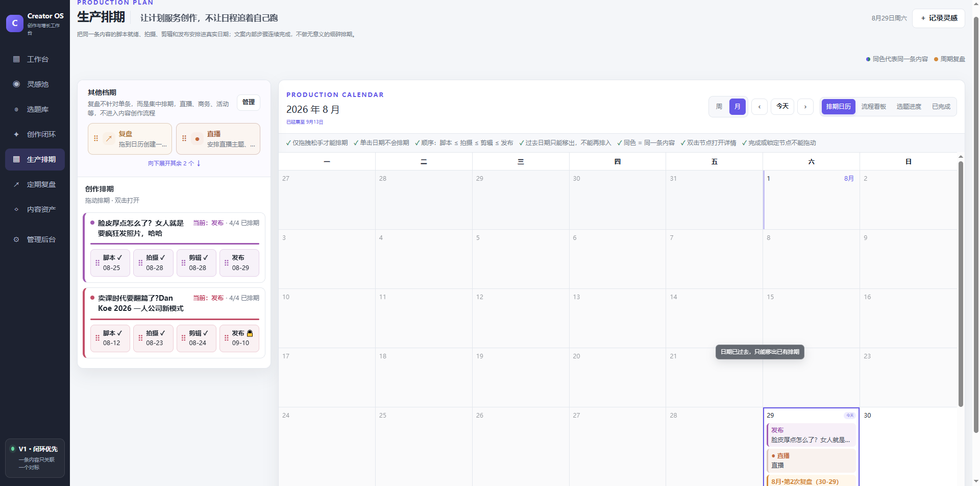Open 内容资产 in the sidebar
The height and width of the screenshot is (486, 980).
point(35,209)
